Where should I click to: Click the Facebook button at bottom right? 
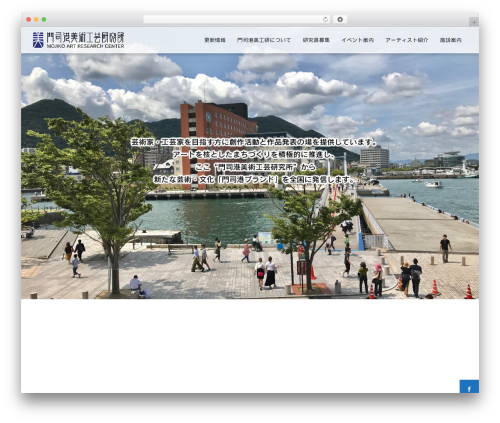tap(469, 387)
